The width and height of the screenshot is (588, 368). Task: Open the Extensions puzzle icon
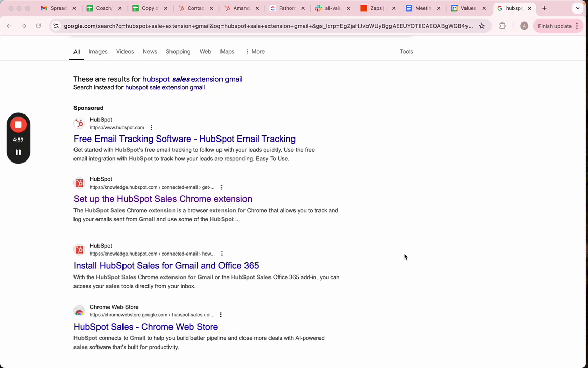pos(502,26)
